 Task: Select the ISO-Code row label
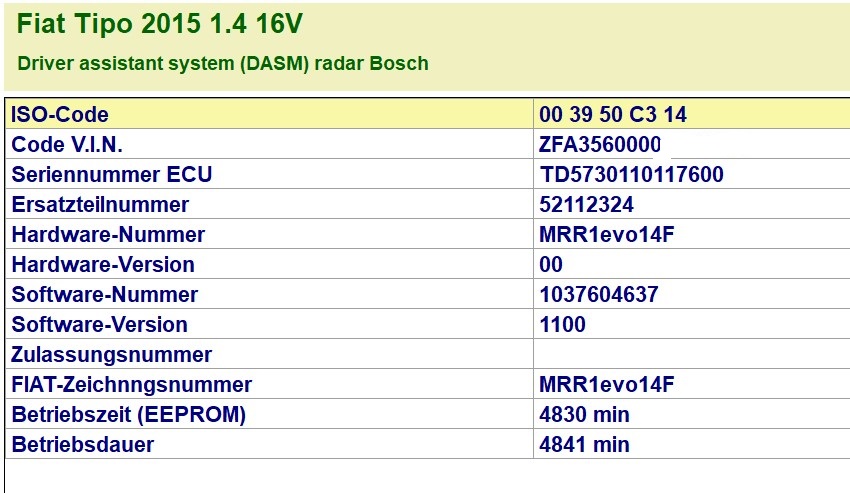click(60, 115)
